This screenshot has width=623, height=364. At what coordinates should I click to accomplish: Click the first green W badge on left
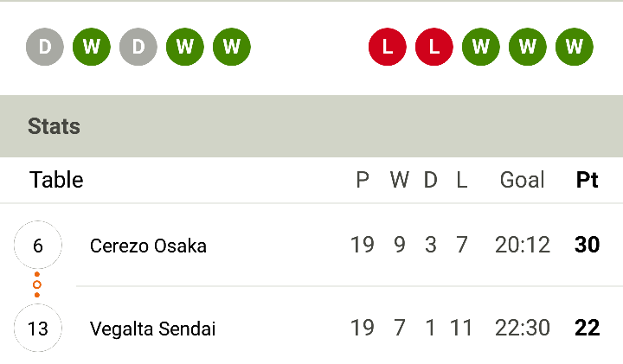coord(92,47)
